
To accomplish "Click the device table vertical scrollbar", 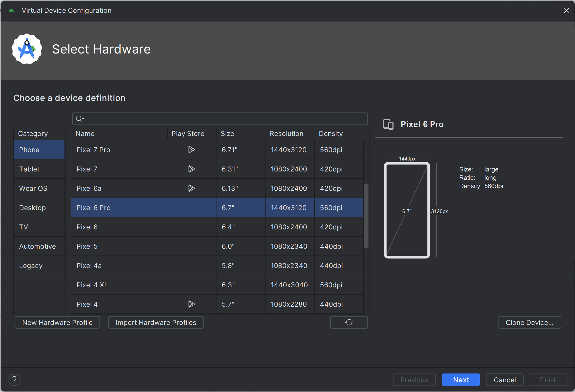I will [x=366, y=216].
